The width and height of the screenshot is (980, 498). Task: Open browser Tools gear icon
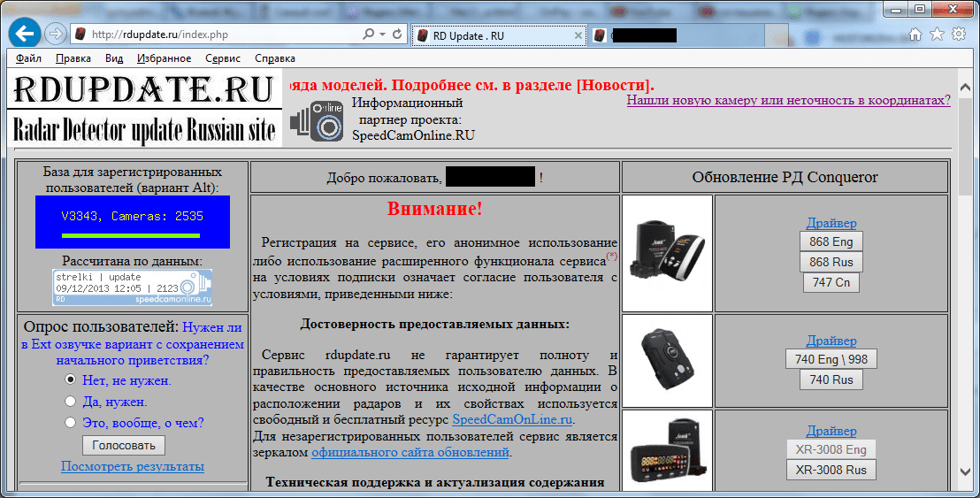point(959,34)
